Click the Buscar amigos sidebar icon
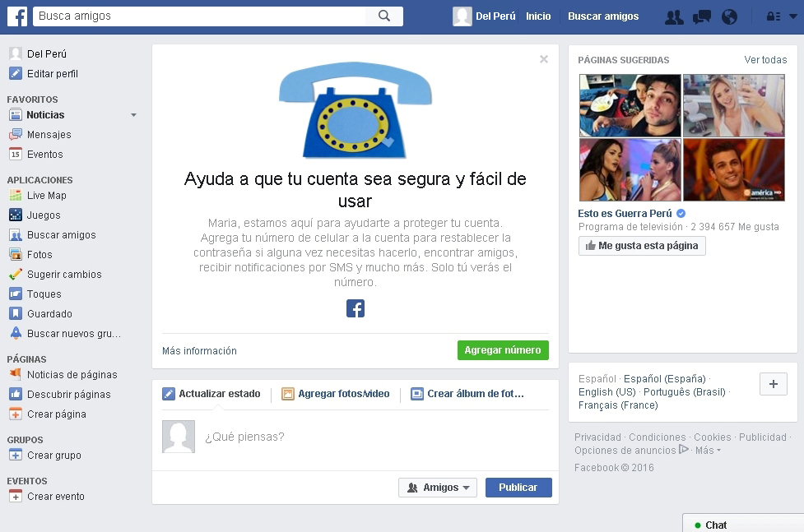This screenshot has height=532, width=804. point(16,234)
